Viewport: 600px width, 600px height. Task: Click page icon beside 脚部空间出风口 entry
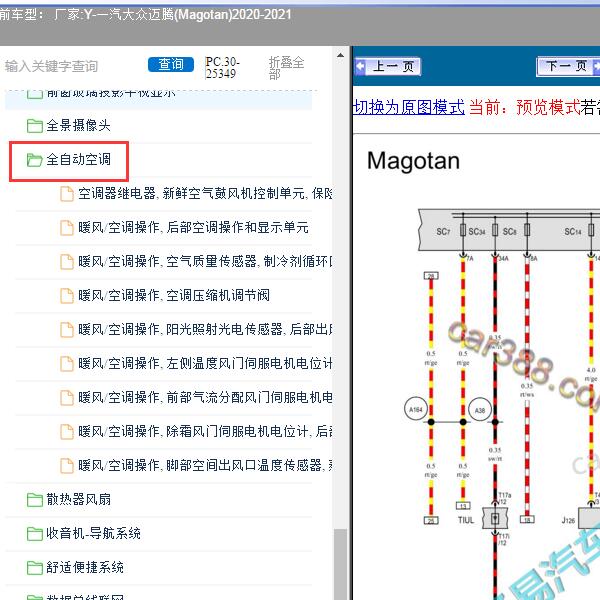[x=67, y=466]
